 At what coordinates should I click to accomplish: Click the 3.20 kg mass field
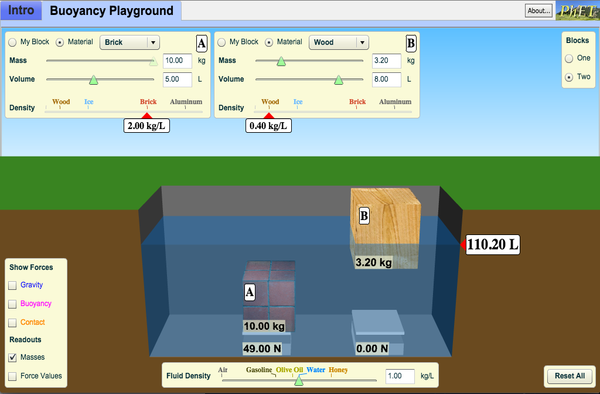[387, 61]
